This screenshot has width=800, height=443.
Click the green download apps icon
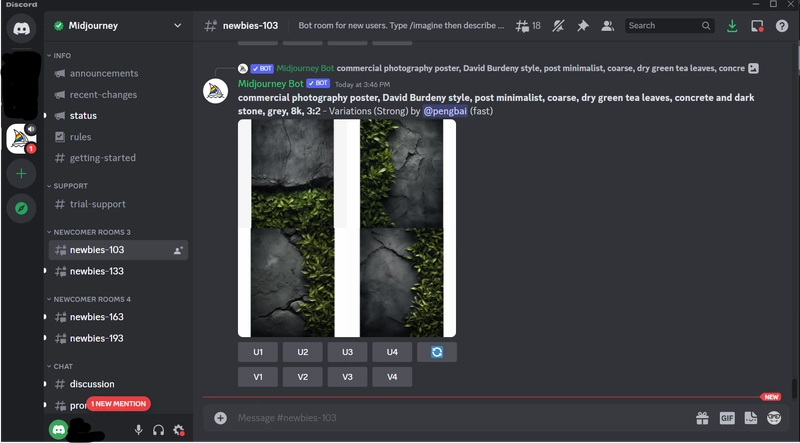click(x=732, y=26)
